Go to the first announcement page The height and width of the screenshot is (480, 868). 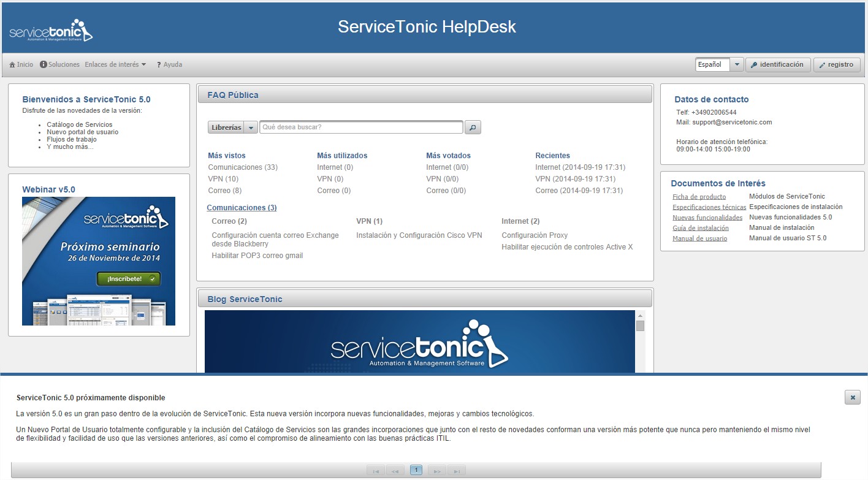coord(375,471)
